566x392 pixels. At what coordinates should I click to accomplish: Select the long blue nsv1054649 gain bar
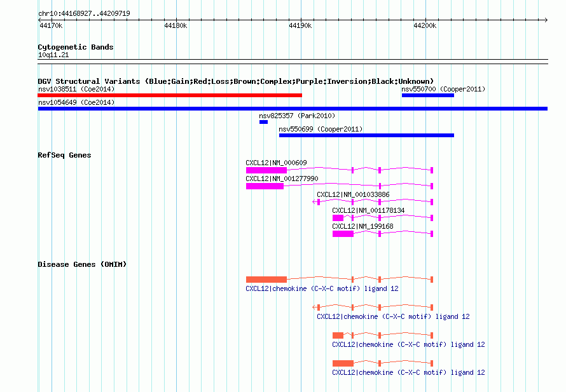point(293,109)
